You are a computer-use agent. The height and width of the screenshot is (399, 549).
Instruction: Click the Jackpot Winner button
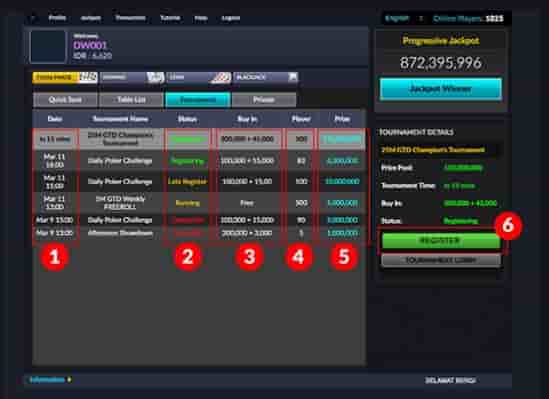[x=440, y=89]
